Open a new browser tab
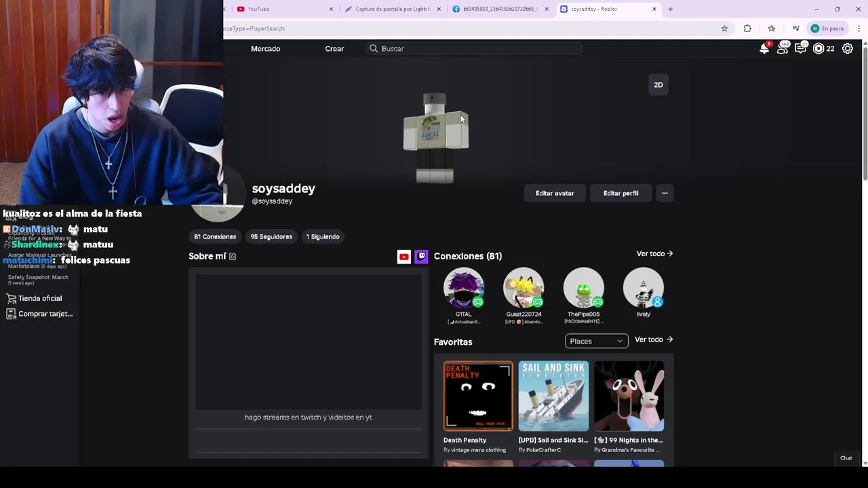Image resolution: width=868 pixels, height=488 pixels. pyautogui.click(x=671, y=9)
